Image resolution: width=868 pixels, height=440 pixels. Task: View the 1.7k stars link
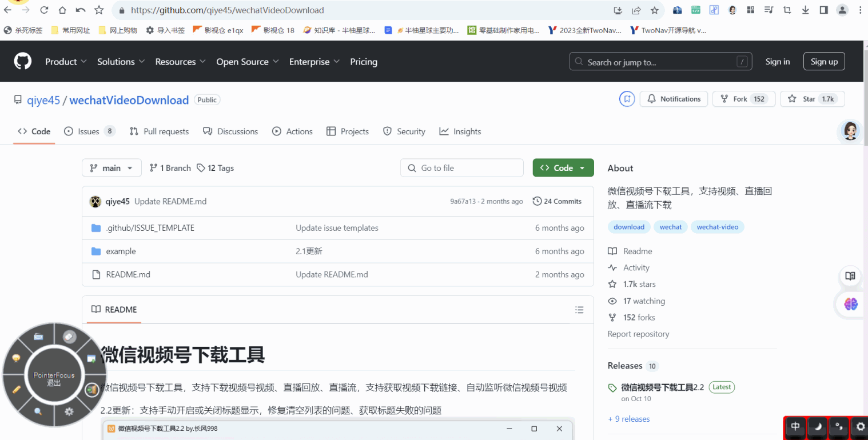pos(632,284)
